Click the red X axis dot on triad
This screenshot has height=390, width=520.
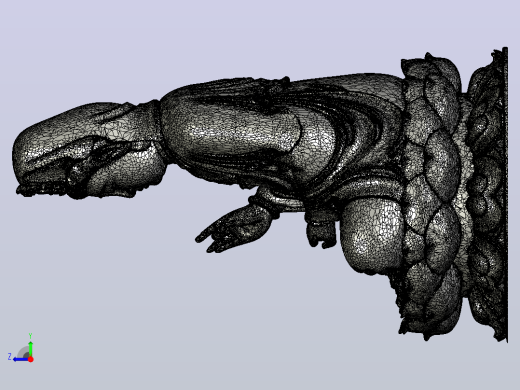[31, 359]
